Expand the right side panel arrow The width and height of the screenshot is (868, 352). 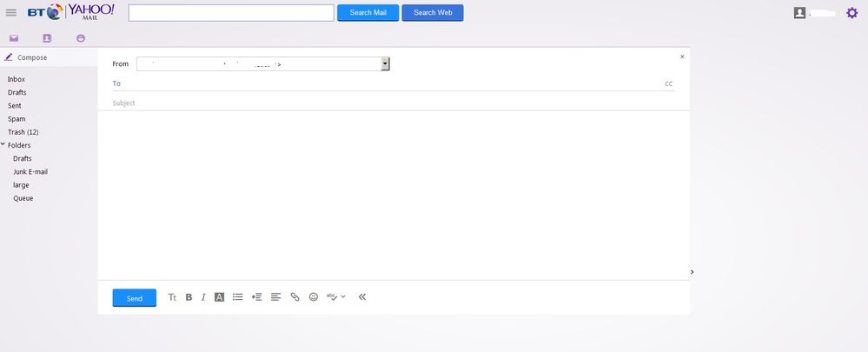pos(692,272)
